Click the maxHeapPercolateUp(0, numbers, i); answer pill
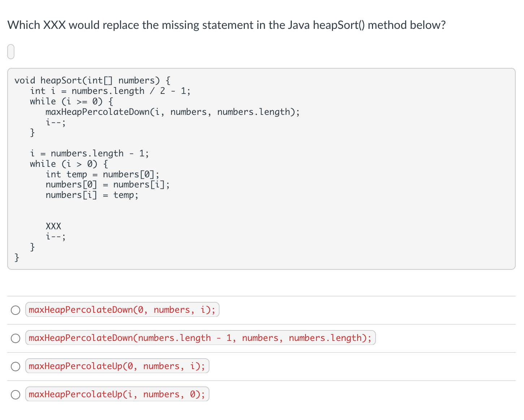This screenshot has width=524, height=420. (x=117, y=366)
